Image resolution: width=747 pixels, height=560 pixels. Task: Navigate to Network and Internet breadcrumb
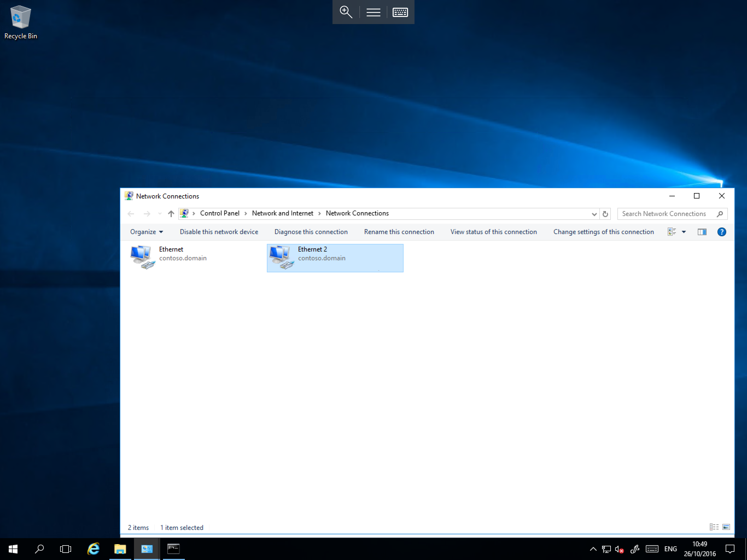[282, 213]
